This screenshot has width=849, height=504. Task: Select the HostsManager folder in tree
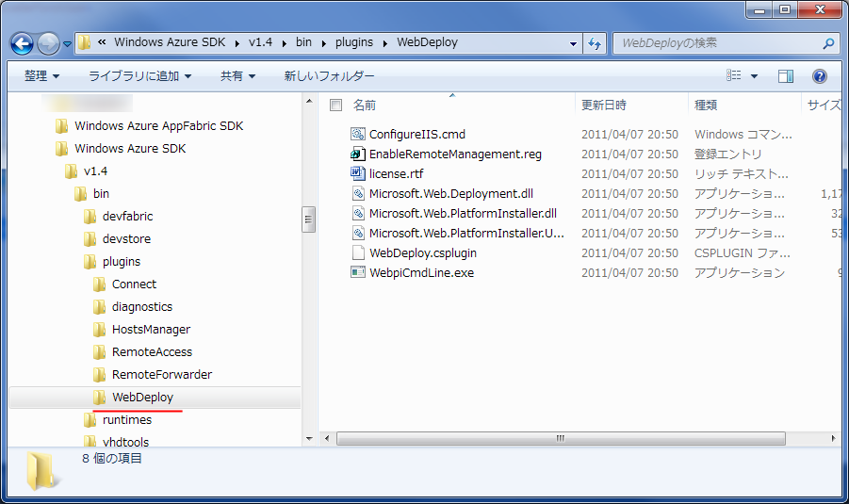point(151,329)
